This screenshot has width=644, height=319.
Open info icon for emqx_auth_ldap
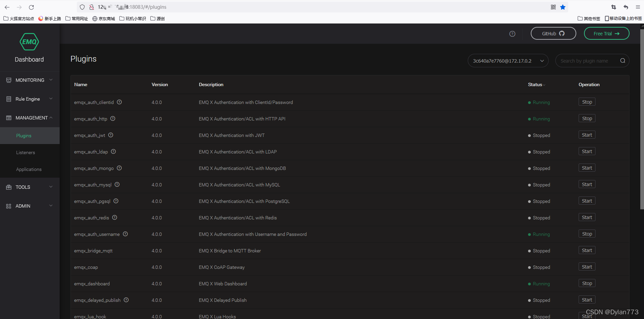point(113,151)
